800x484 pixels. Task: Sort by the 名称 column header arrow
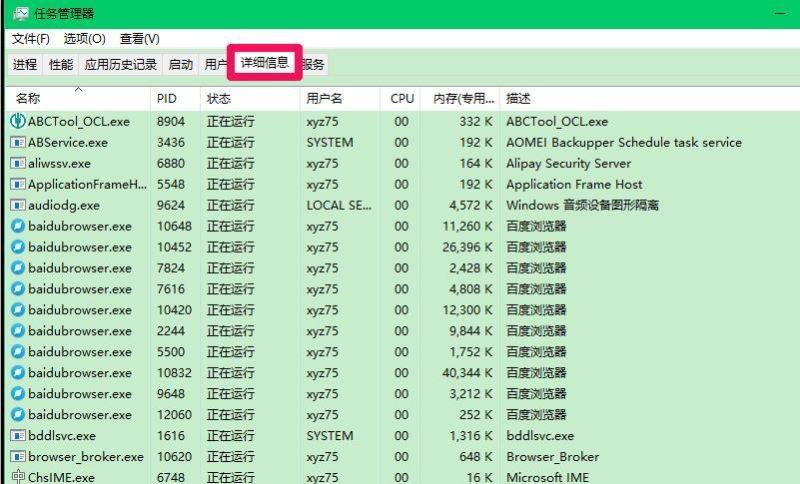pyautogui.click(x=79, y=90)
